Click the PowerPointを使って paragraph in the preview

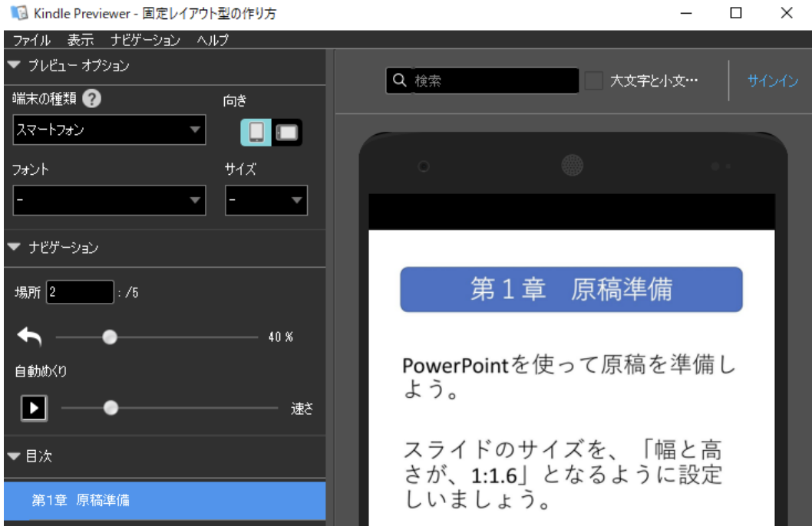click(x=569, y=377)
